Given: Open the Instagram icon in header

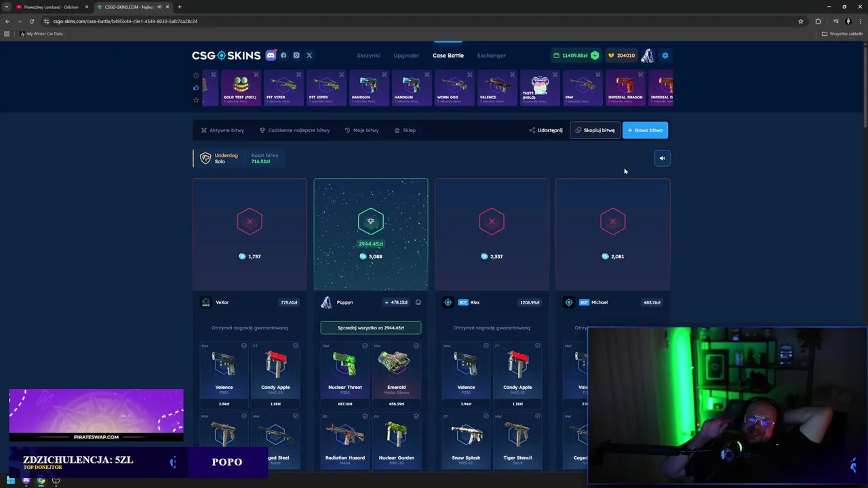Looking at the screenshot, I should (296, 55).
